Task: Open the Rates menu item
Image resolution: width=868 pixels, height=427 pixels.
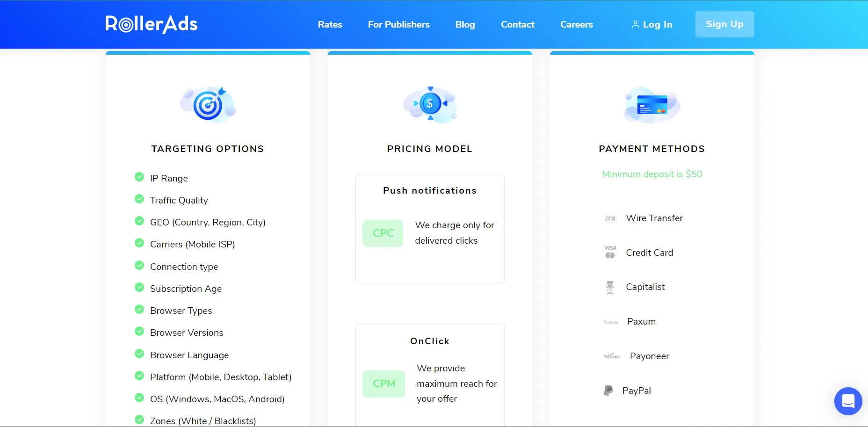Action: click(x=330, y=24)
